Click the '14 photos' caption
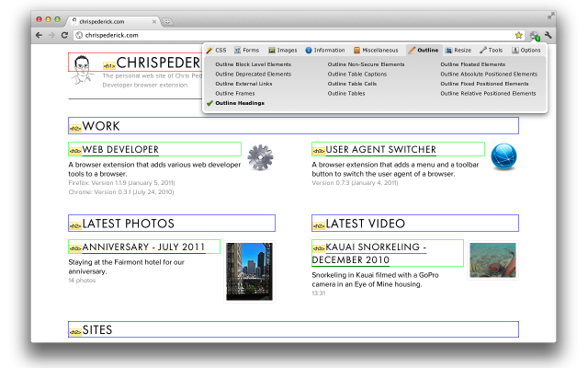The height and width of the screenshot is (368, 588). tap(82, 281)
